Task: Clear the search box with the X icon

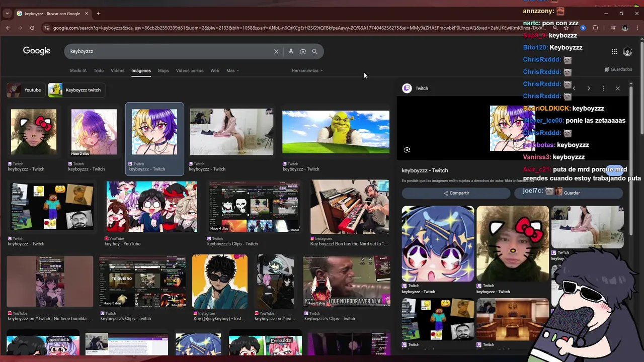Action: [x=276, y=51]
